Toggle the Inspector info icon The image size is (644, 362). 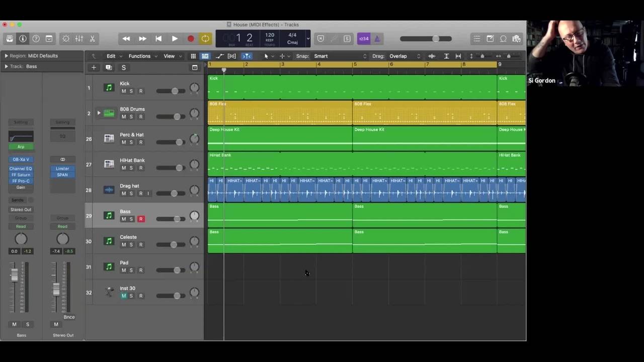click(x=23, y=39)
